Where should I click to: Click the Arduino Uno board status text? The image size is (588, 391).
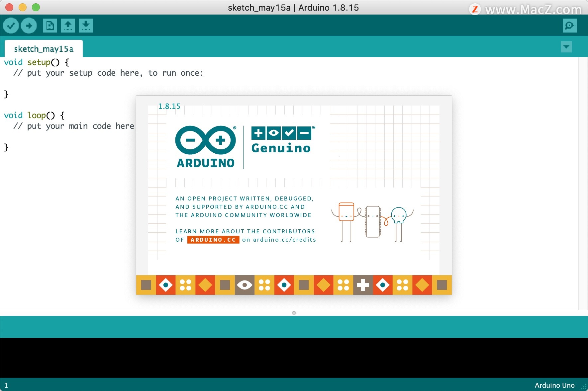554,385
